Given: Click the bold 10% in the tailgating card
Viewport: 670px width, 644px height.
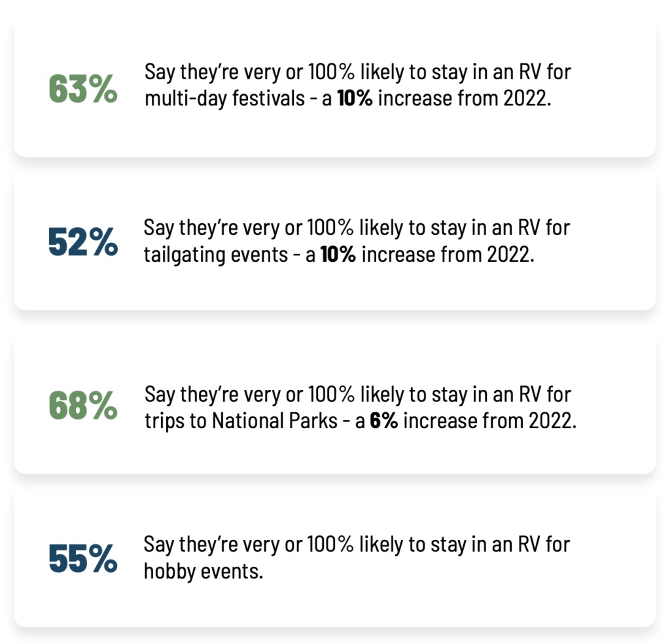Looking at the screenshot, I should (338, 255).
